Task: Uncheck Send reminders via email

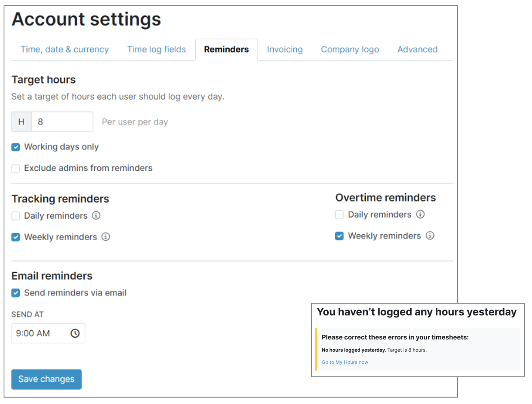Action: coord(15,293)
